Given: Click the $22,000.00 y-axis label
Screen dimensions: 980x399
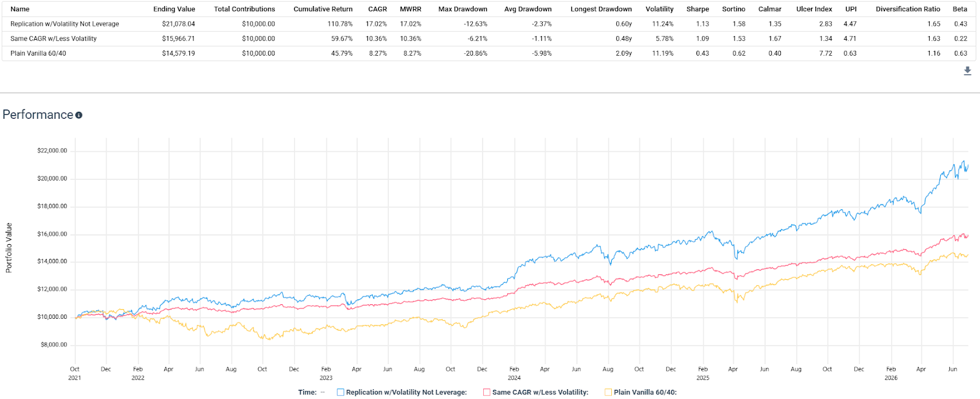Looking at the screenshot, I should coord(52,151).
